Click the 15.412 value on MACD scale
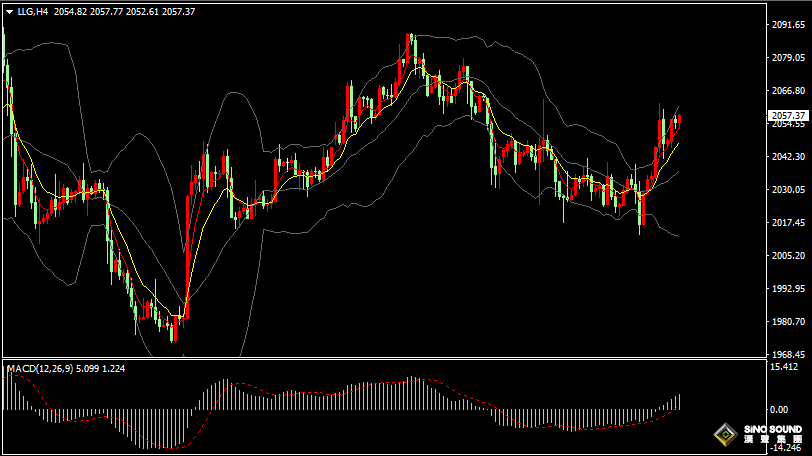Viewport: 812px width, 456px height. click(783, 368)
